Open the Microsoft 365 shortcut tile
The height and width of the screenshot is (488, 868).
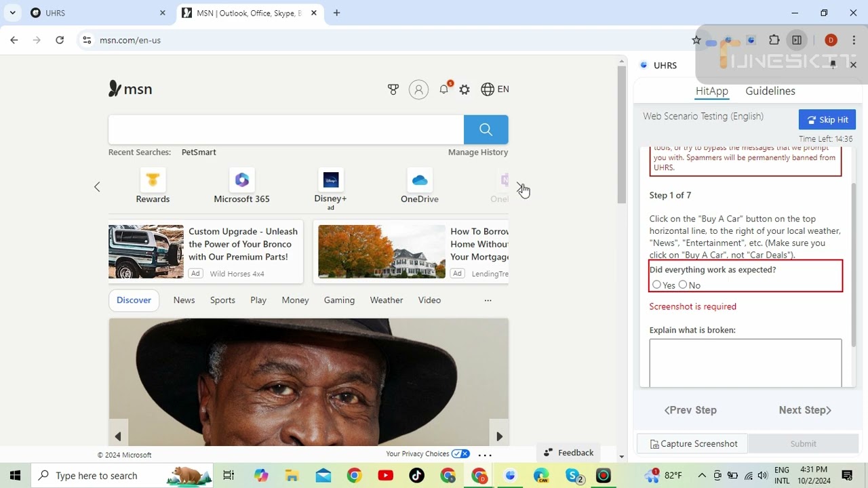click(242, 186)
